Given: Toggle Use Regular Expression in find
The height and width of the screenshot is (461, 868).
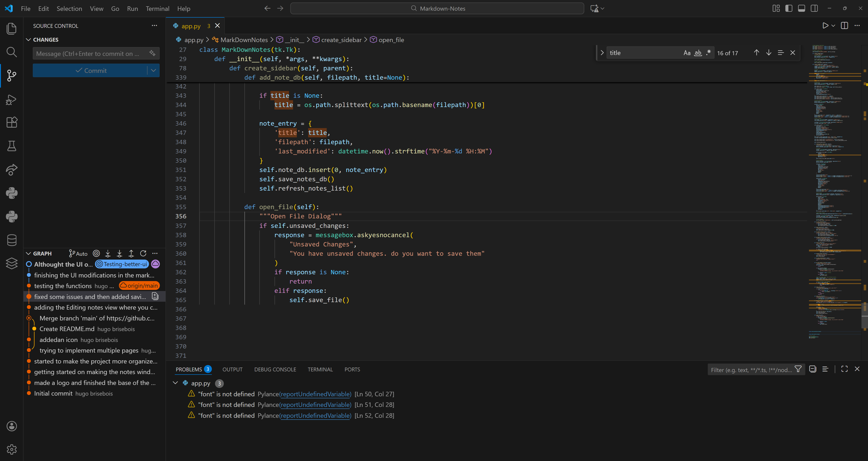Looking at the screenshot, I should coord(708,53).
